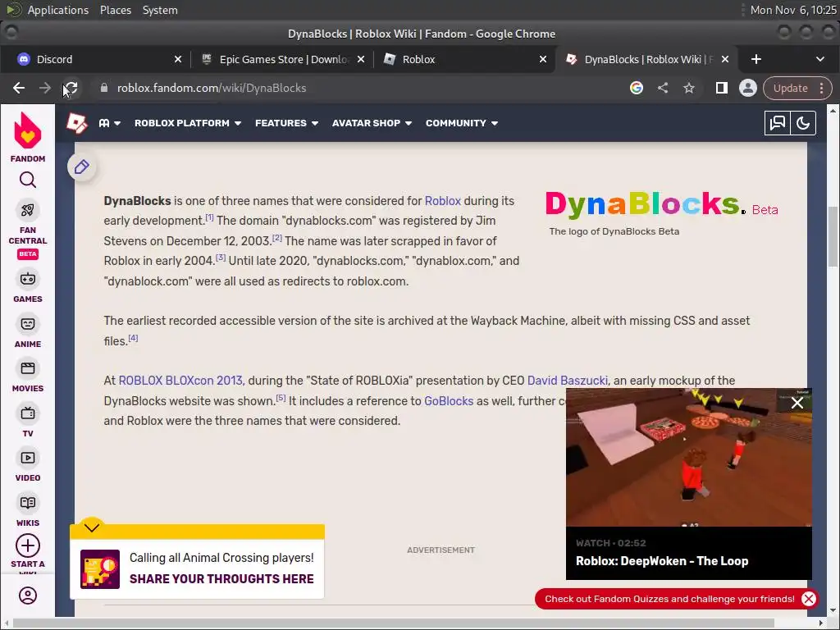Expand AVATAR SHOP menu

point(372,123)
